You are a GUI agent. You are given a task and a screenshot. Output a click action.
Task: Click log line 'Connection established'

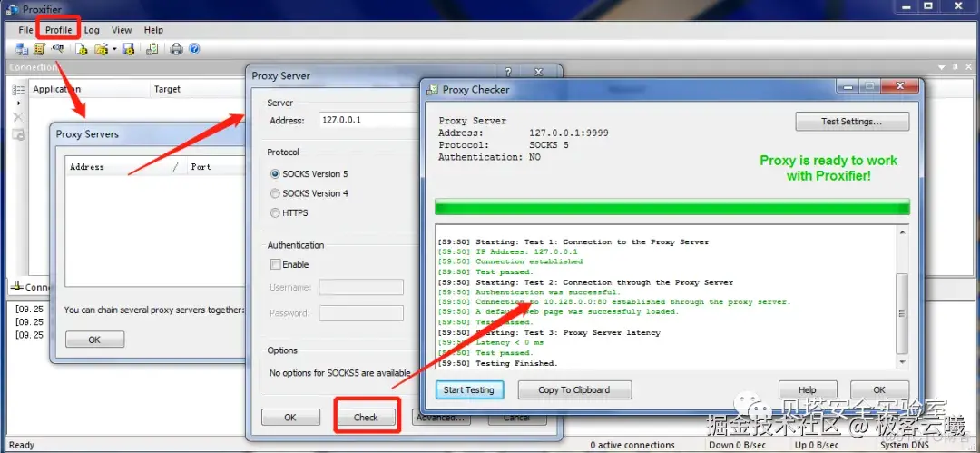pos(529,261)
